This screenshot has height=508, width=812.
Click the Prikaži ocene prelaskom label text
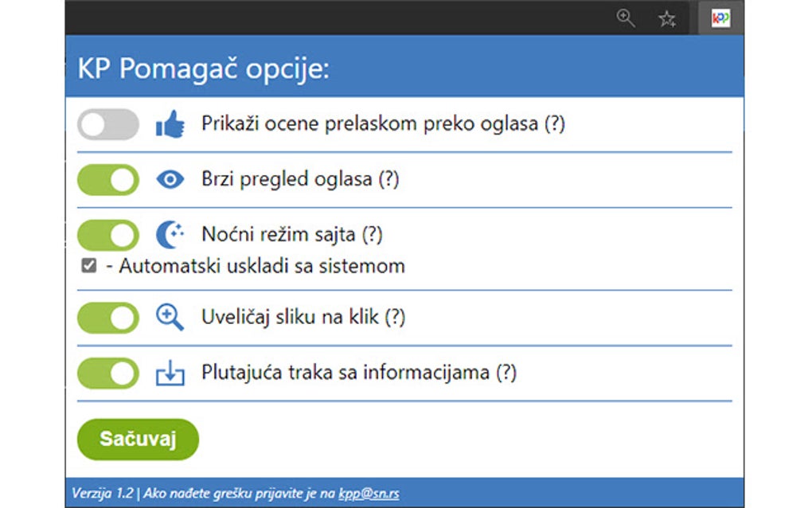tap(370, 124)
